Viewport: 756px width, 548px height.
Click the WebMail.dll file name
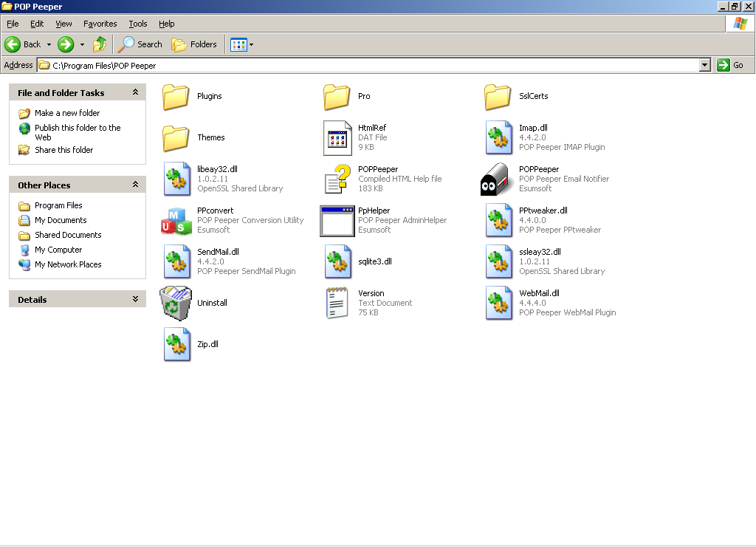pos(539,293)
